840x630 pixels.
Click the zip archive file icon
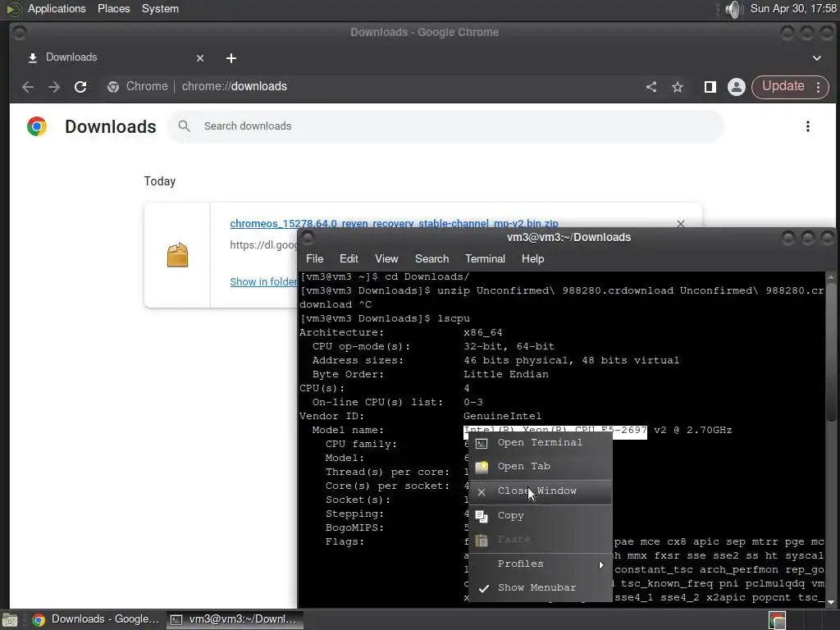click(177, 255)
